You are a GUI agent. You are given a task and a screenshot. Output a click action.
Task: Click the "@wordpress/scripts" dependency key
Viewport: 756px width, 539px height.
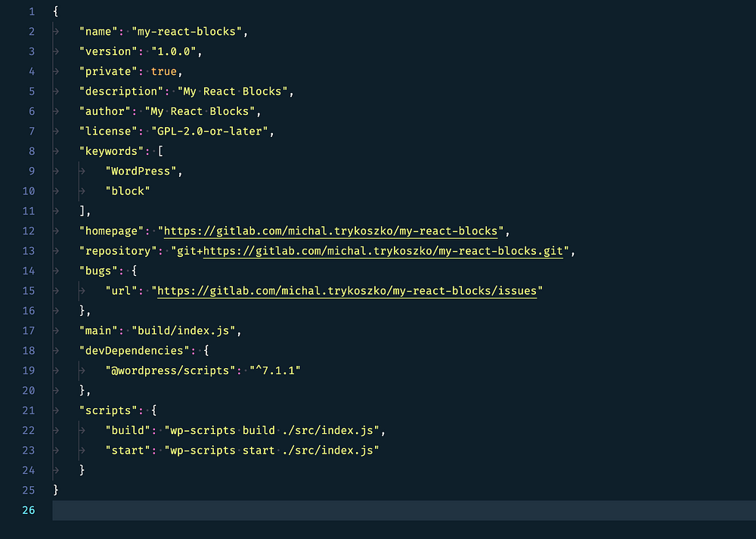[x=170, y=370]
